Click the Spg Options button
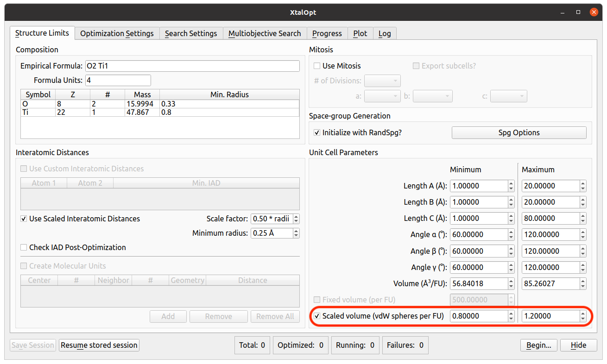This screenshot has height=364, width=607. (518, 132)
